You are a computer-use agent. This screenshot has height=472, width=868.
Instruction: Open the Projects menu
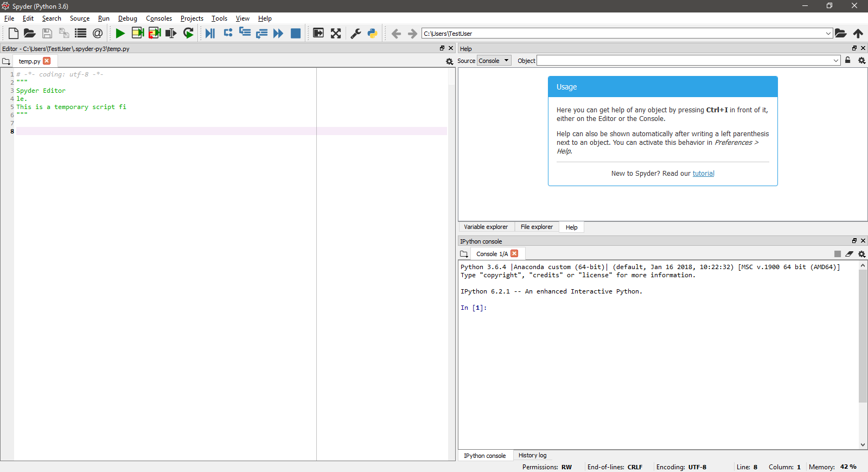click(x=192, y=18)
